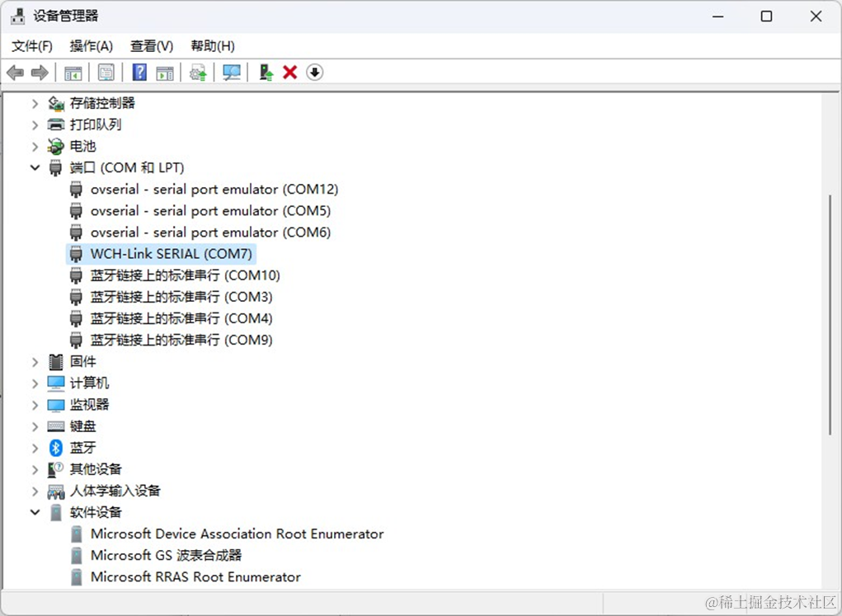Viewport: 842px width, 616px height.
Task: Select Microsoft Device Association Root Enumerator
Action: [x=238, y=534]
